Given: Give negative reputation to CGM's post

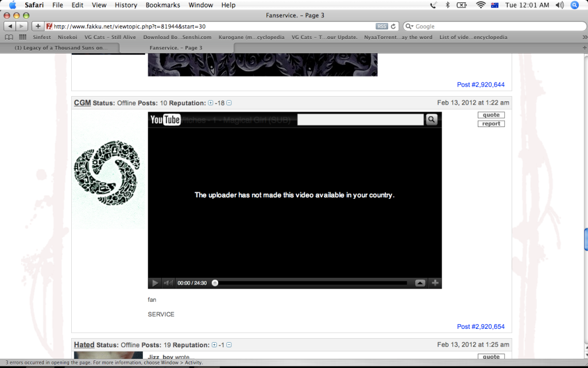Looking at the screenshot, I should pos(229,103).
